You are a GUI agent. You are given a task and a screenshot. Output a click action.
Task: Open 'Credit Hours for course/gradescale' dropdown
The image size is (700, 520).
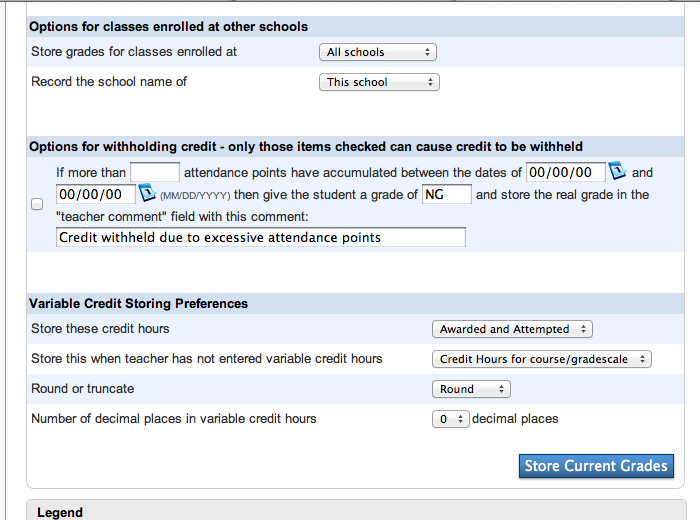coord(542,359)
